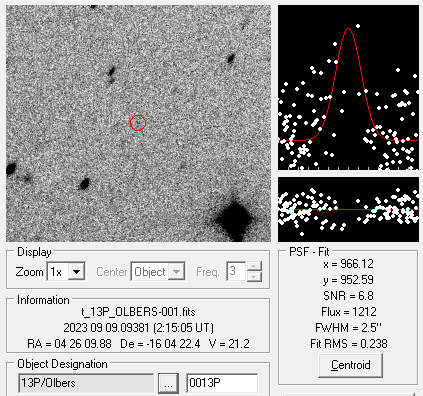Open object list with the ellipsis button
423x396 pixels.
tap(168, 383)
